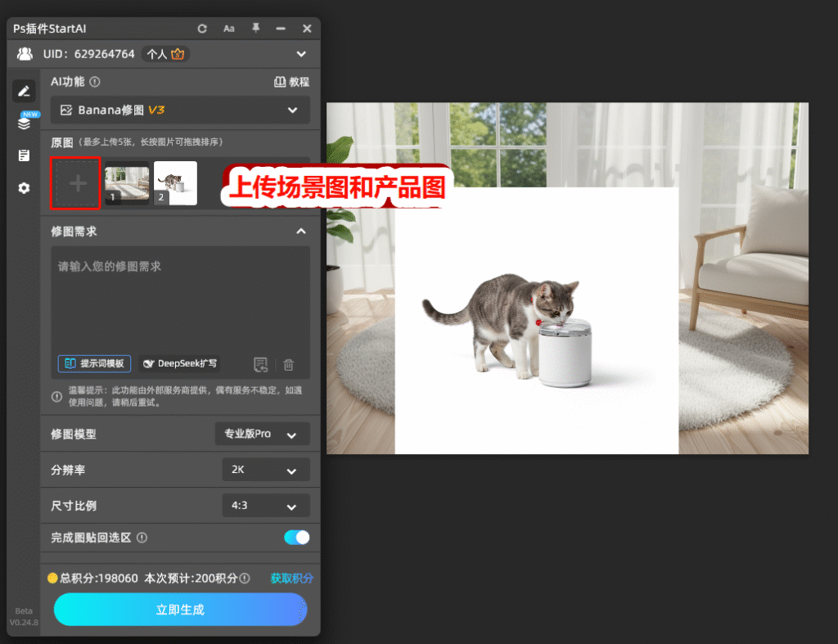Click info icon next to 完成图贴回选区

point(142,538)
